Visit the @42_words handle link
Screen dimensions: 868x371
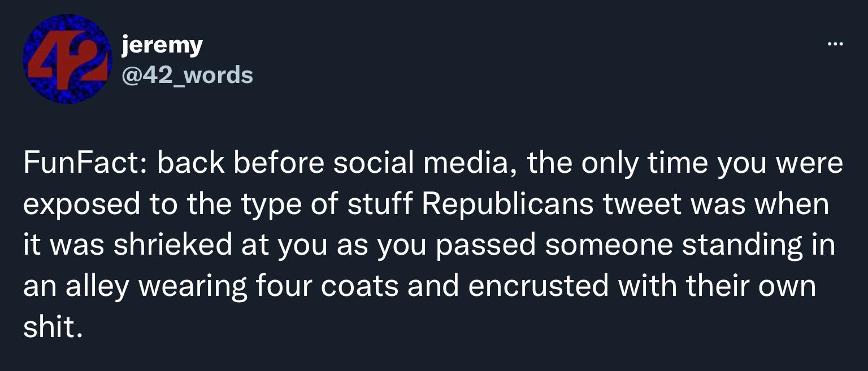(x=188, y=75)
